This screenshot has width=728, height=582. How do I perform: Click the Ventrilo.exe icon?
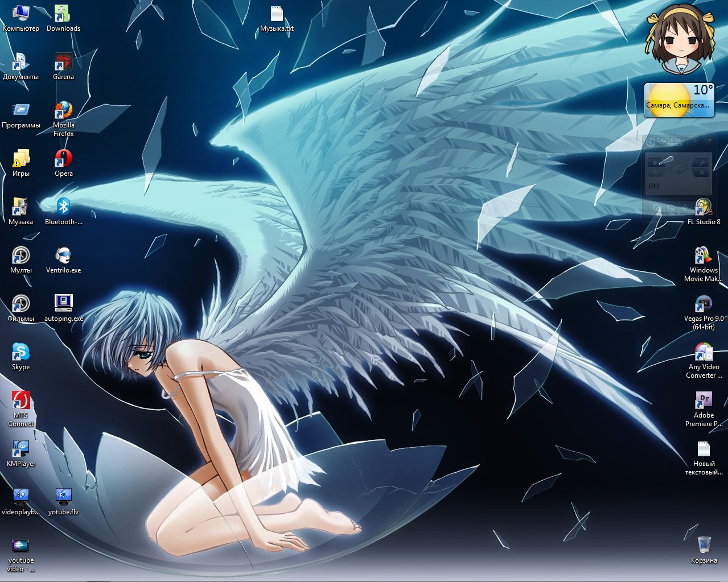[63, 256]
